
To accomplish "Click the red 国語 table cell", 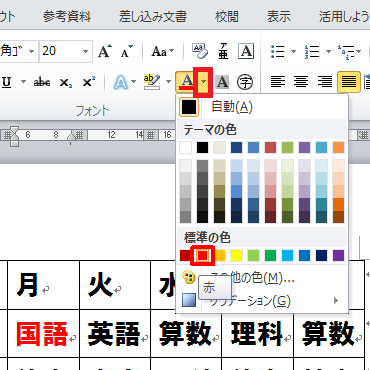I will (43, 333).
